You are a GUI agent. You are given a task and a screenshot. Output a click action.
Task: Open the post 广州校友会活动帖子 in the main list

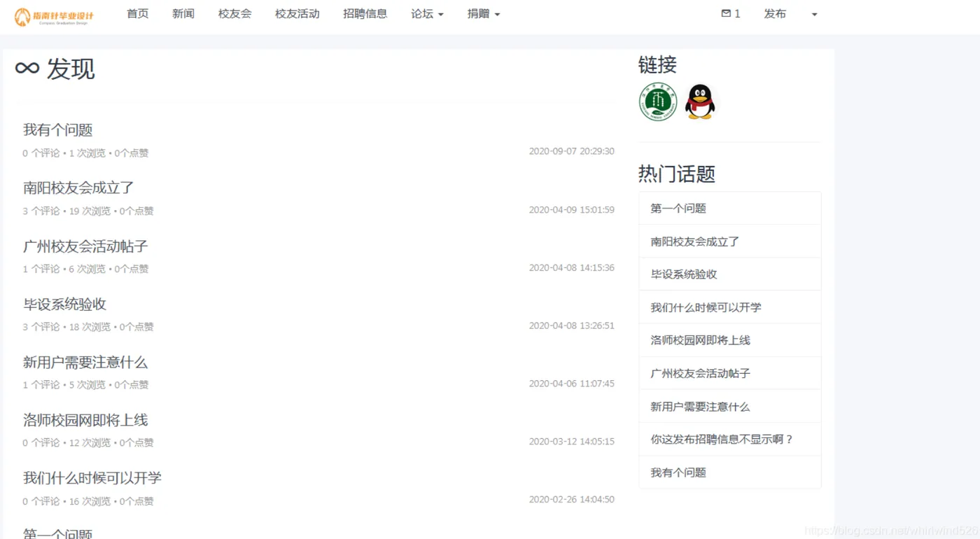[x=85, y=246]
